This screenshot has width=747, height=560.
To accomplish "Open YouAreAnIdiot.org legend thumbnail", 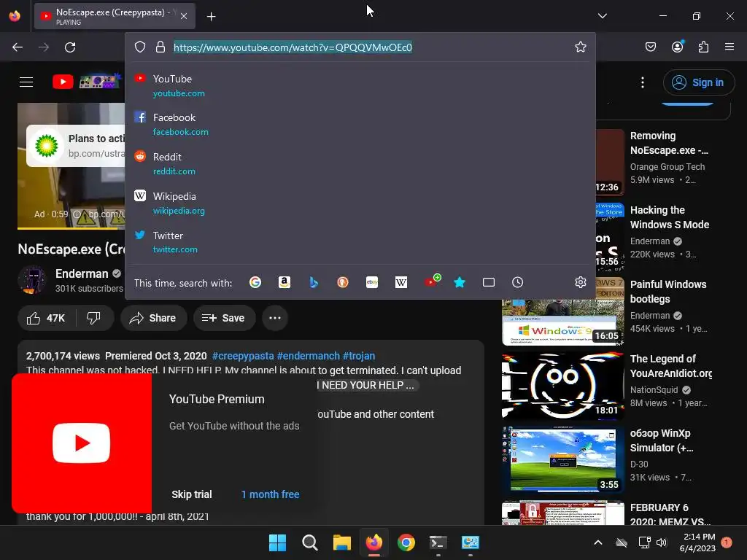I will click(562, 386).
